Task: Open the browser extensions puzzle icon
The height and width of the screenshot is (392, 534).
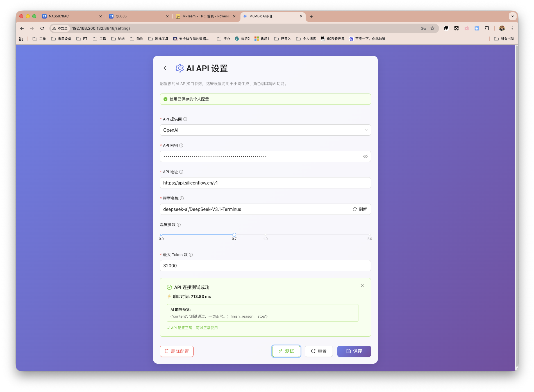Action: click(x=487, y=28)
